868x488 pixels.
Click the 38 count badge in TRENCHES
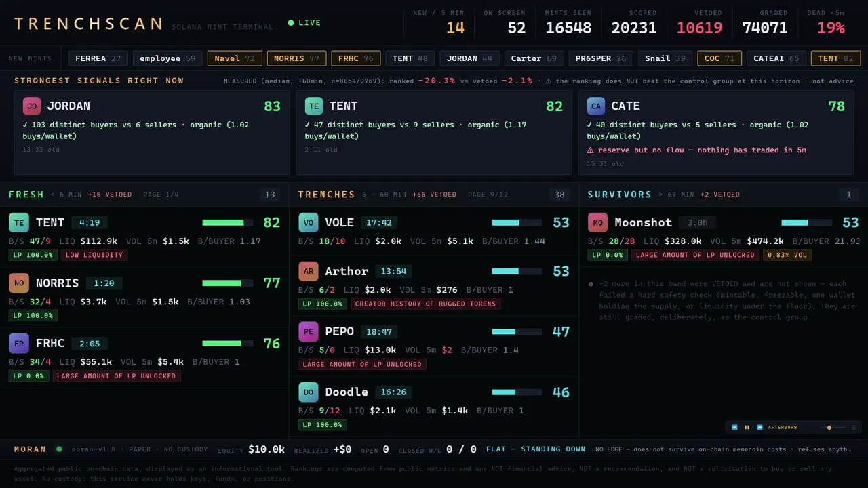[x=559, y=195]
